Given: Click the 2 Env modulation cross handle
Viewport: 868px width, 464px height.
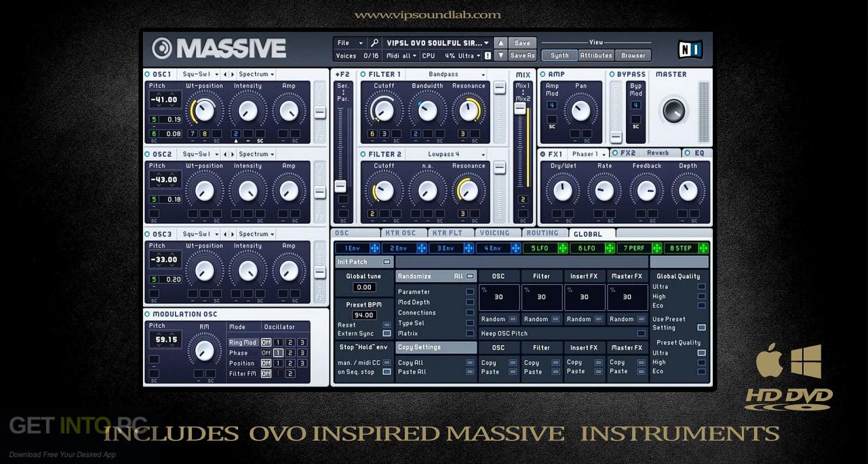Looking at the screenshot, I should tap(422, 248).
